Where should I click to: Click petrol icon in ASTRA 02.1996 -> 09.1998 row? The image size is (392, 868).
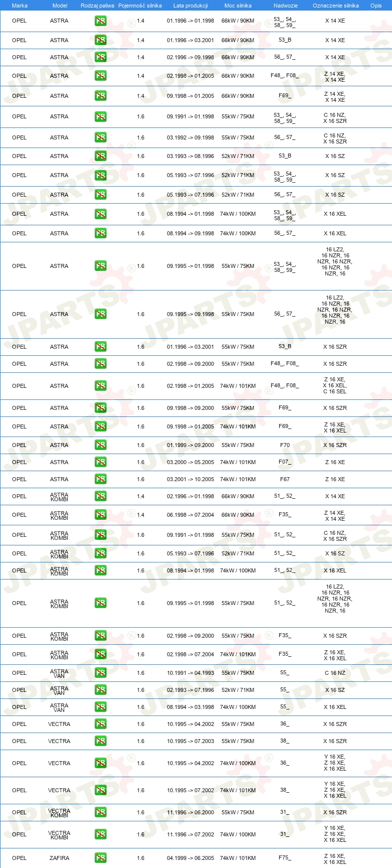(x=101, y=57)
